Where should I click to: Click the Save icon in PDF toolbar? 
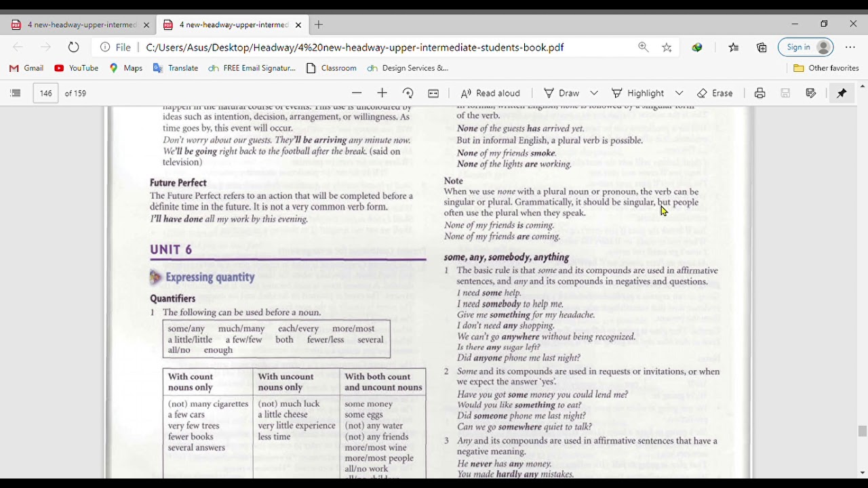[785, 94]
